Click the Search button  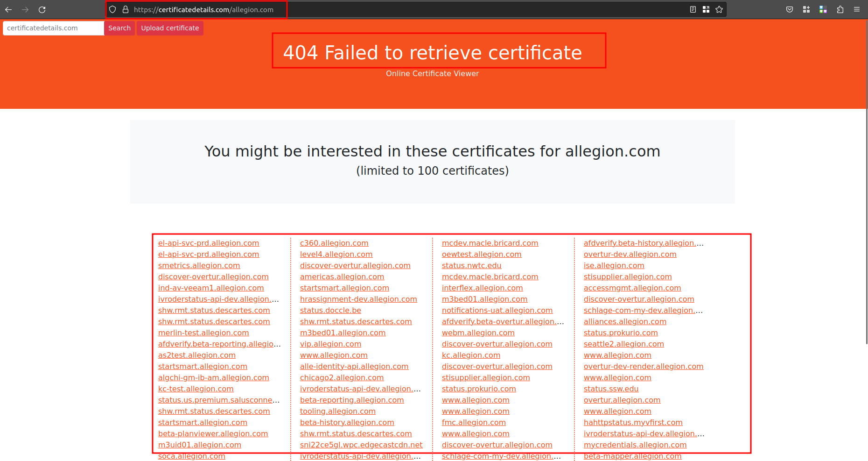point(119,28)
